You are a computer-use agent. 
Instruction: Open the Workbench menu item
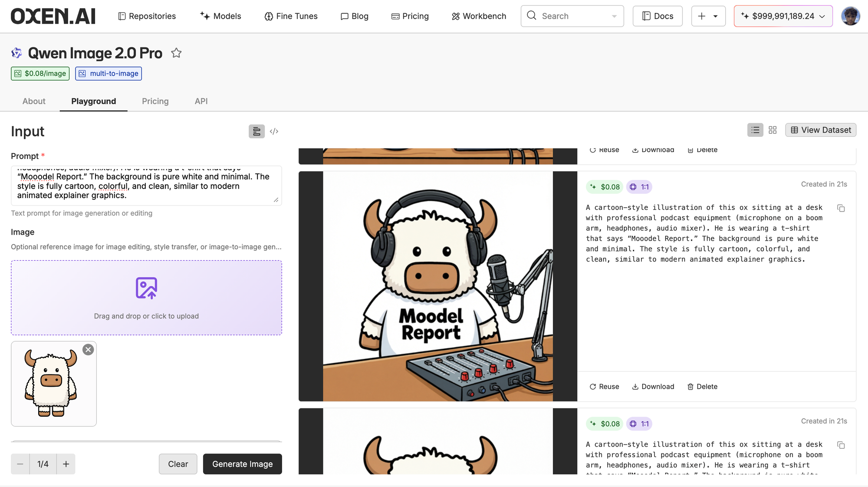coord(479,16)
